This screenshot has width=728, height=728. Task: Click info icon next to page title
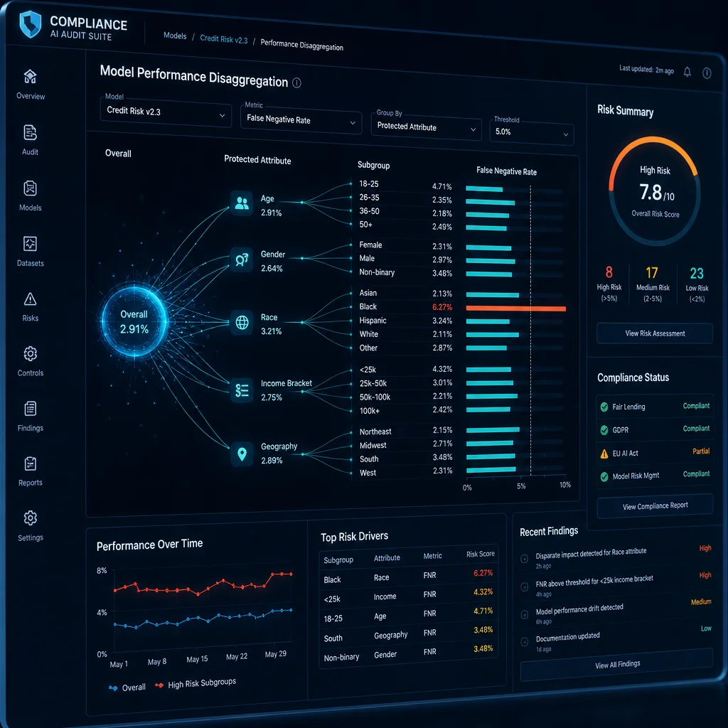point(296,82)
